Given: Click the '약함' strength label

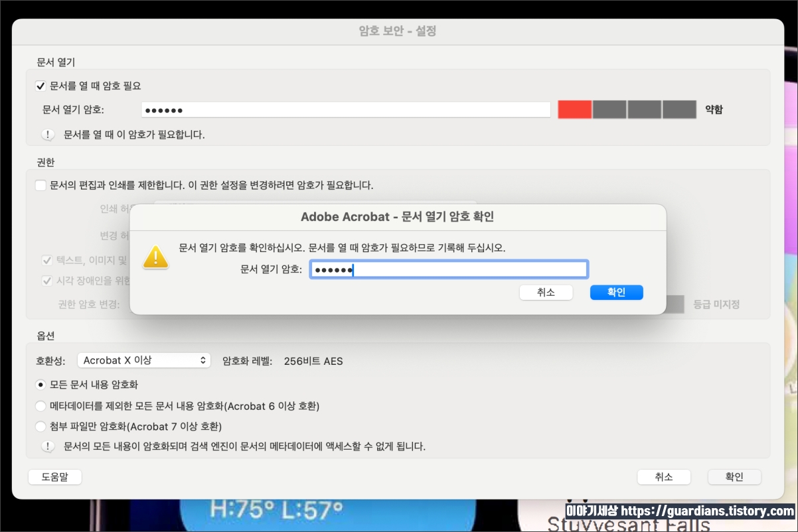Looking at the screenshot, I should [x=714, y=109].
